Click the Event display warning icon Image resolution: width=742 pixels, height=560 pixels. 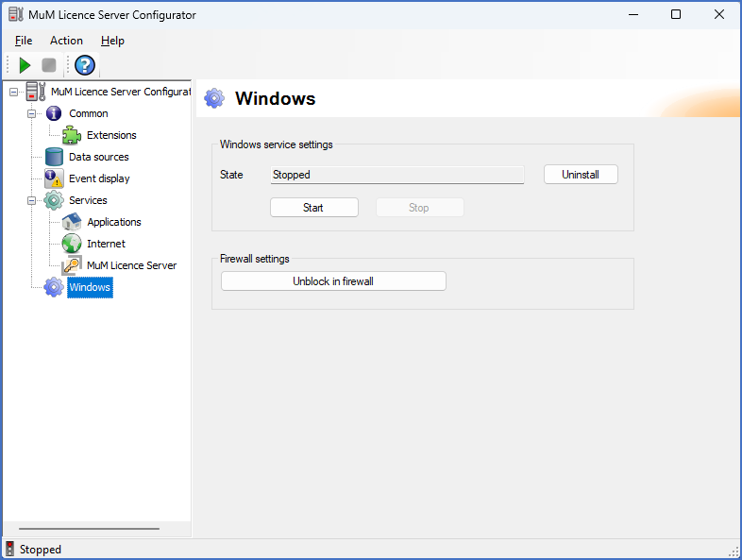pyautogui.click(x=54, y=178)
